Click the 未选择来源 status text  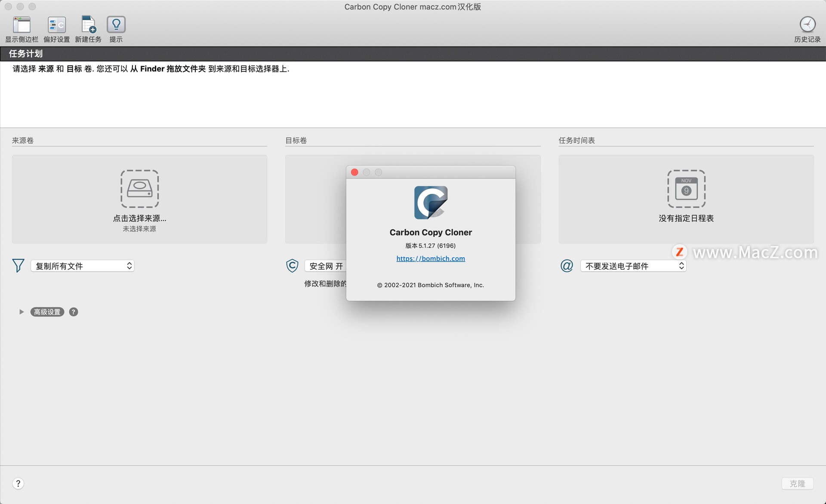[139, 229]
